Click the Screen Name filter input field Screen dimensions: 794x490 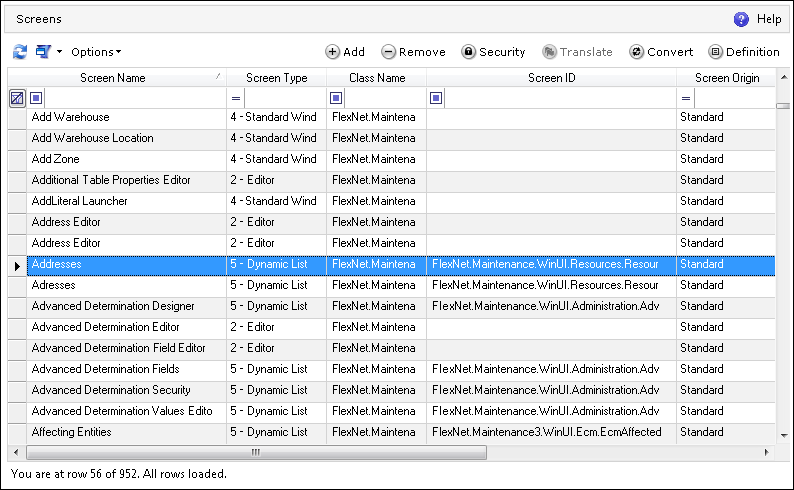135,98
